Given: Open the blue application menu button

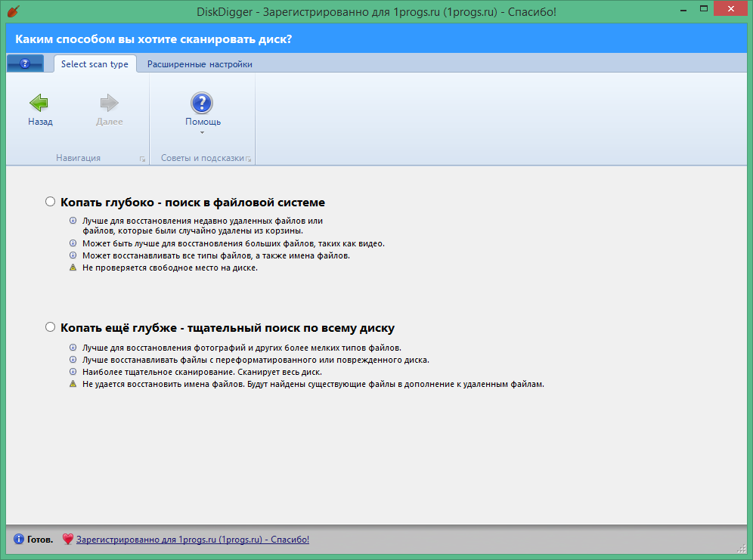Looking at the screenshot, I should coord(25,64).
